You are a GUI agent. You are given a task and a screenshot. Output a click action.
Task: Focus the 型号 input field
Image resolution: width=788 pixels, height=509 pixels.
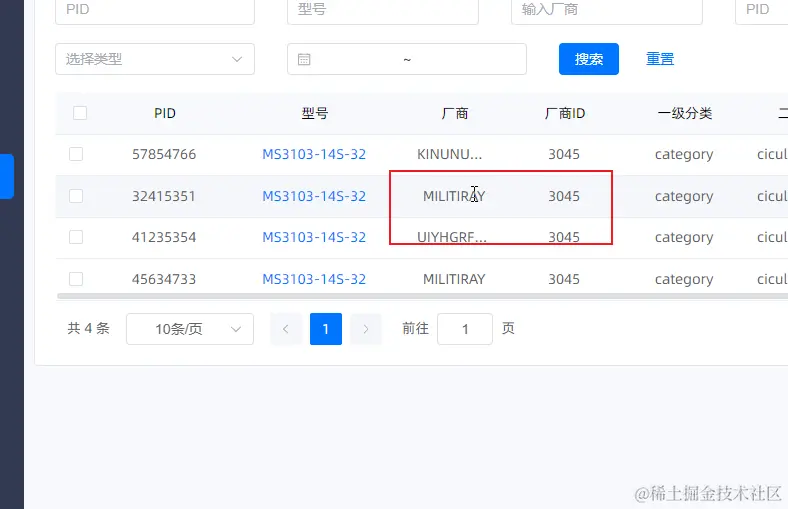click(x=383, y=10)
